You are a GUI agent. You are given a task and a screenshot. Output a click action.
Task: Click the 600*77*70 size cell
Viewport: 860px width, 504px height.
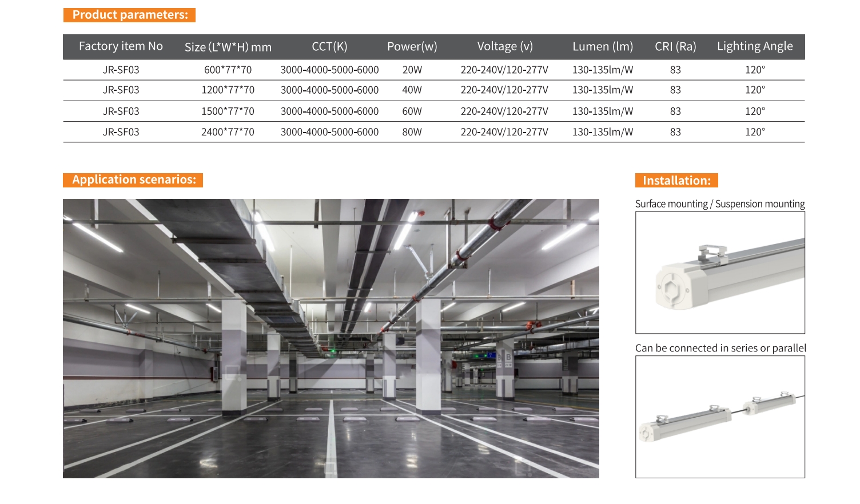point(228,70)
